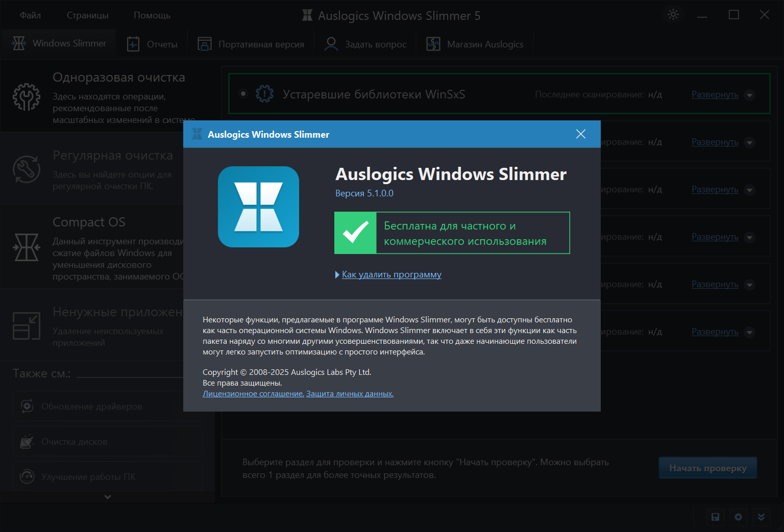This screenshot has height=532, width=784.
Task: Click the Ненужные приложения sidebar icon
Action: pos(27,325)
